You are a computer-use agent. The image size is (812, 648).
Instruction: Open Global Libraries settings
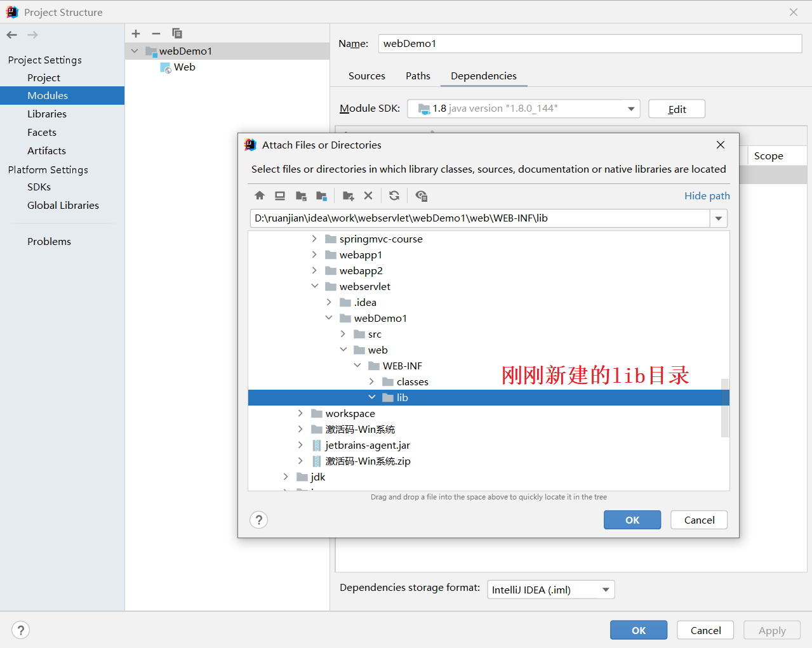(x=63, y=206)
